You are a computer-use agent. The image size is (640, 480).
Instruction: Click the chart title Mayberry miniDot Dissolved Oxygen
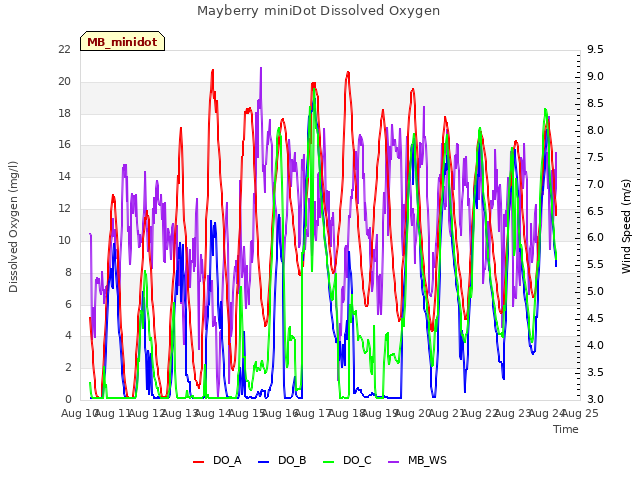318,11
